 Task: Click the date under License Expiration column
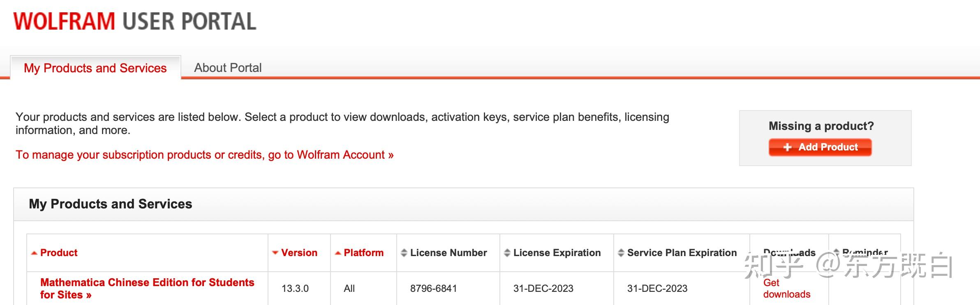point(543,289)
